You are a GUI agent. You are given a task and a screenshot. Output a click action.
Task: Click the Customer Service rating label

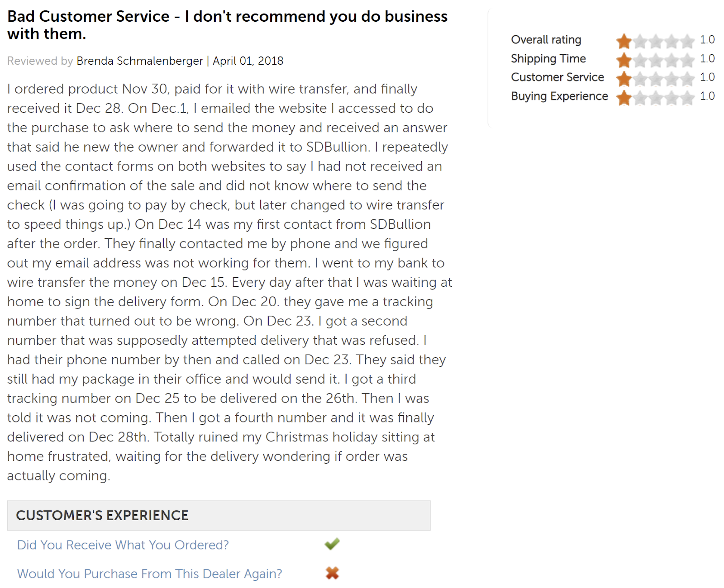[x=557, y=77]
